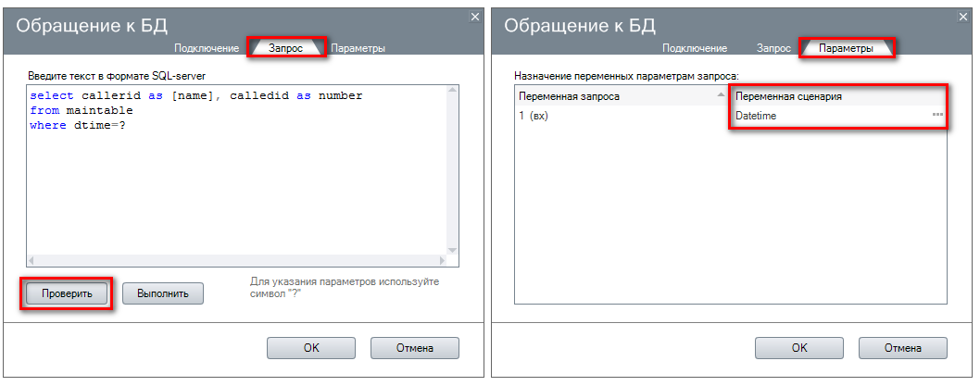This screenshot has height=386, width=980.
Task: Click the SQL editor horizontal scrollbar left arrow
Action: coord(32,261)
